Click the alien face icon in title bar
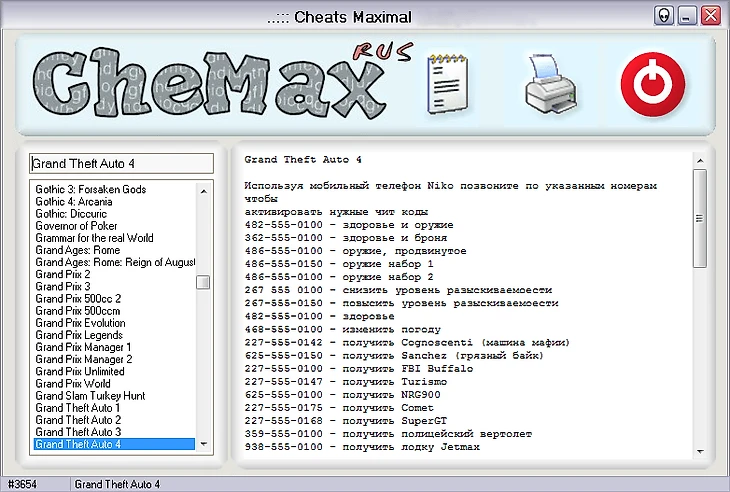 pos(664,16)
